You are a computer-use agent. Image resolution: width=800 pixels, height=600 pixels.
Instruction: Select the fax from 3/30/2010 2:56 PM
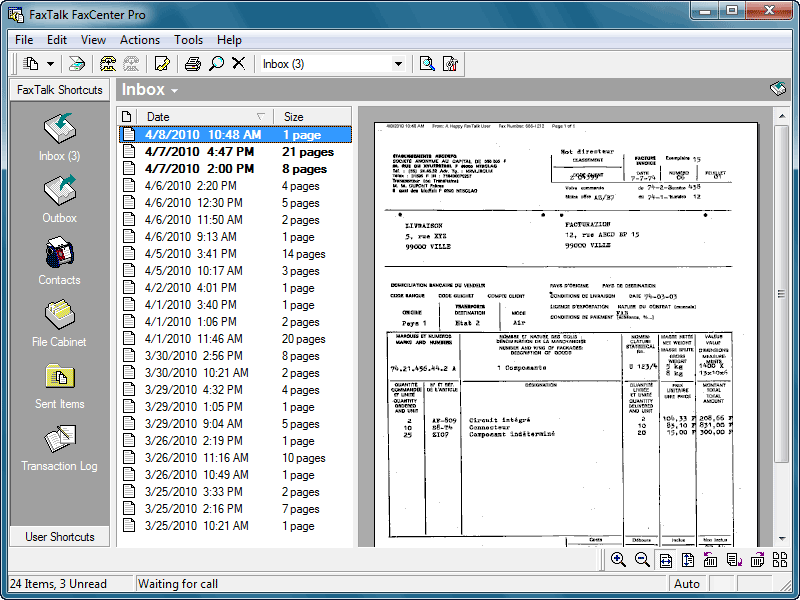click(x=235, y=356)
